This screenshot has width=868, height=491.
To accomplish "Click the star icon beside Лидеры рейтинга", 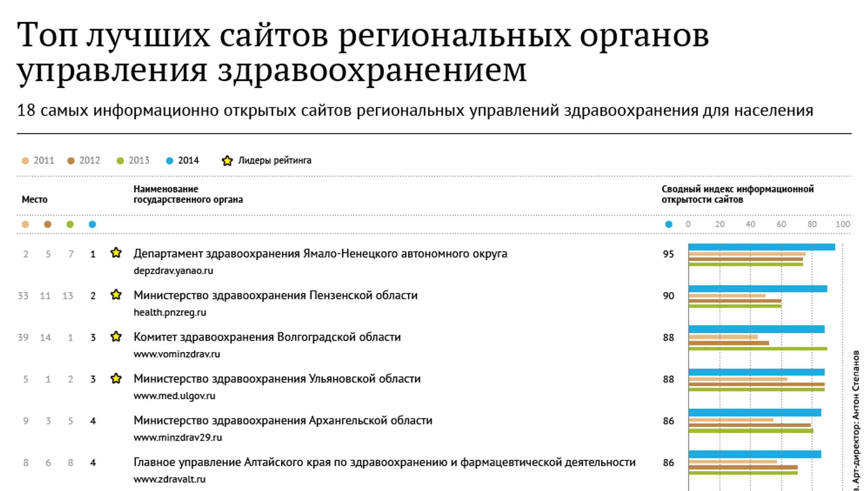I will pyautogui.click(x=227, y=161).
